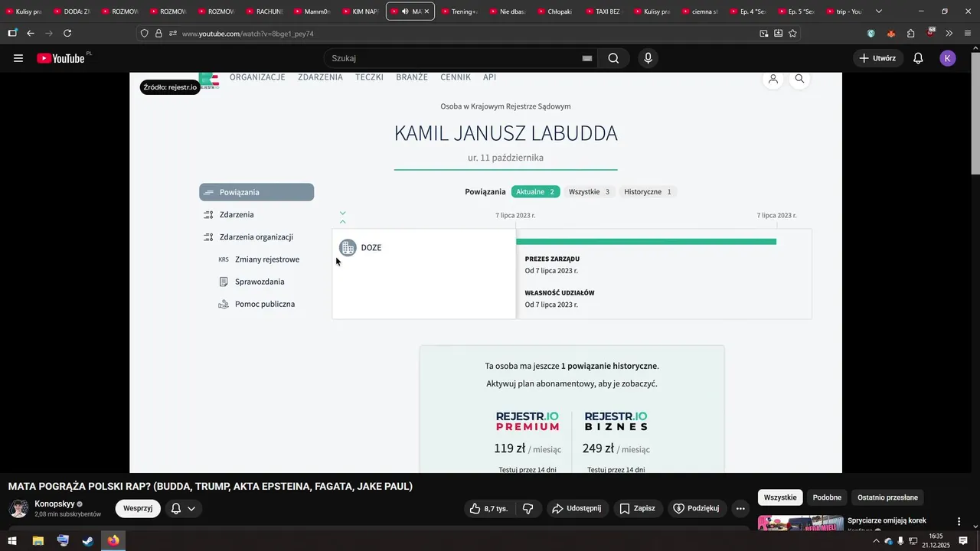Open the Utwórz create menu

click(878, 58)
